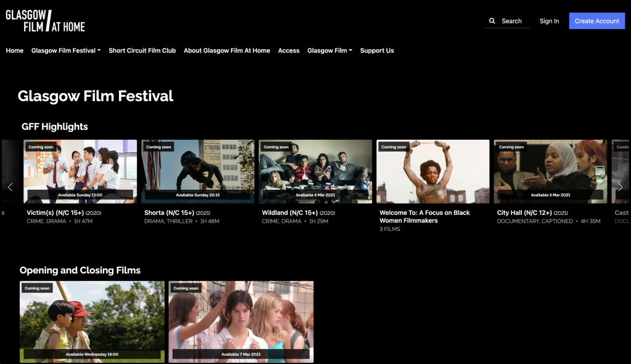Screen dimensions: 631x364
Task: Select the Wildland film title link
Action: click(290, 212)
